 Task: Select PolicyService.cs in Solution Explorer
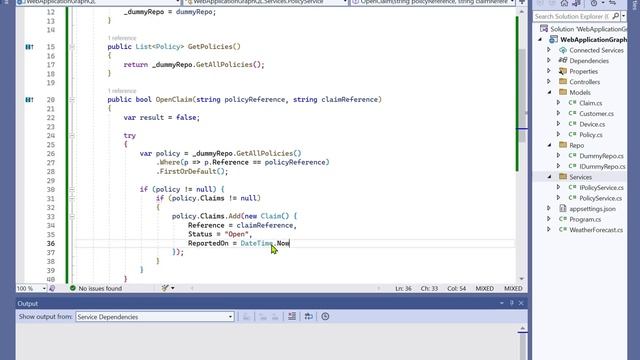coord(600,198)
